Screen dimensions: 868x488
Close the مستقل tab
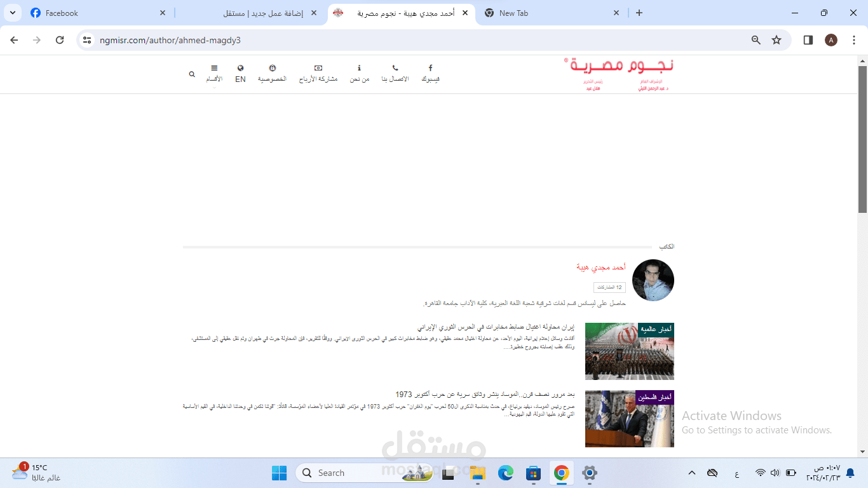(x=314, y=13)
